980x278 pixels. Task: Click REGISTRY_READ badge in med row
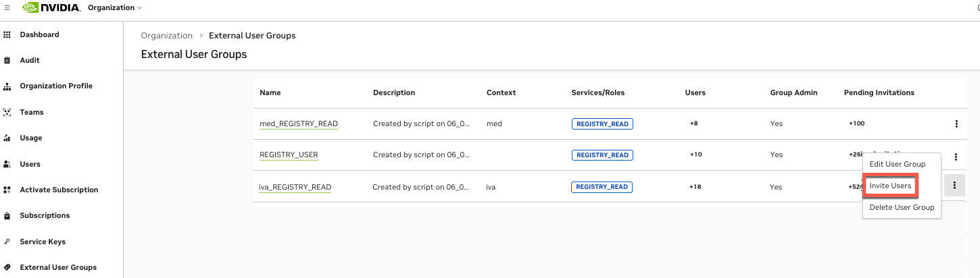click(x=602, y=123)
